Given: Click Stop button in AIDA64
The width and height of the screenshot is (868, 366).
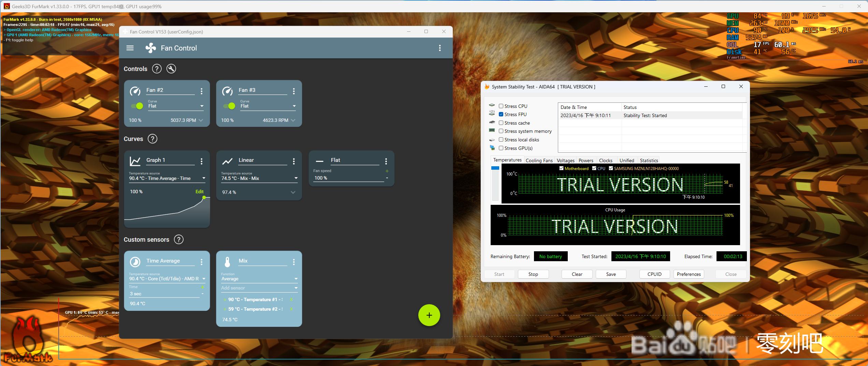Looking at the screenshot, I should point(533,274).
